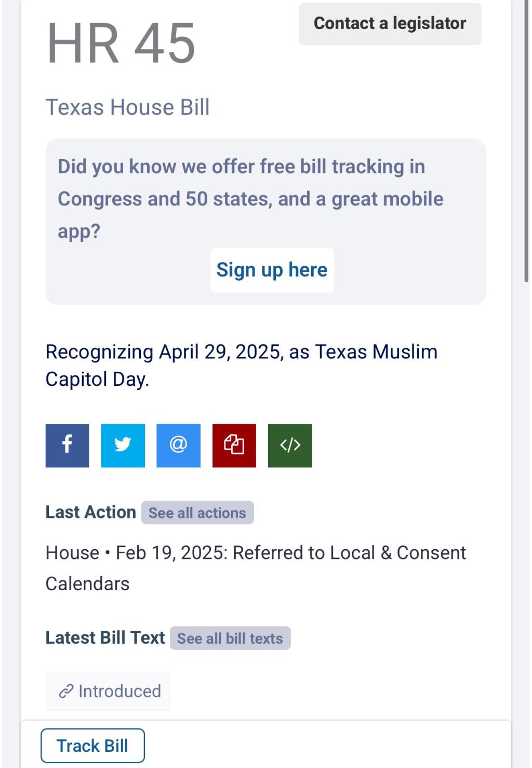The height and width of the screenshot is (768, 532).
Task: Click the Referred to Local & Consent Calendars text
Action: 256,567
